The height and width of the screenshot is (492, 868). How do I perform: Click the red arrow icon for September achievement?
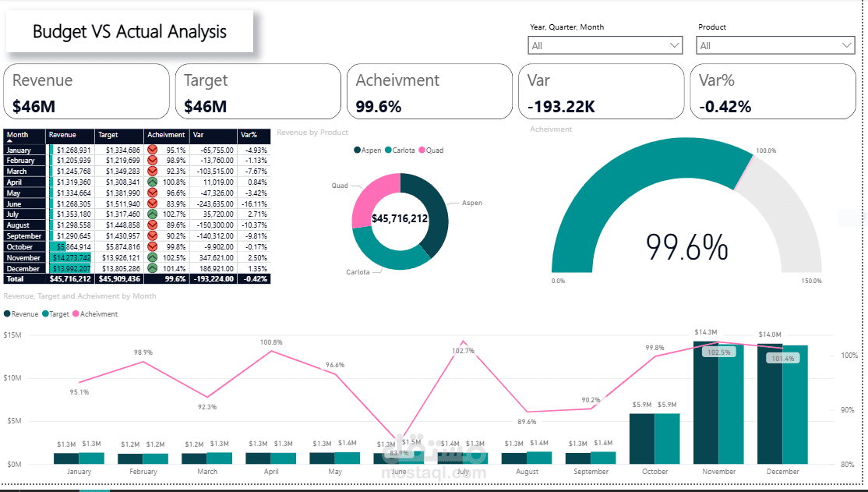(152, 235)
